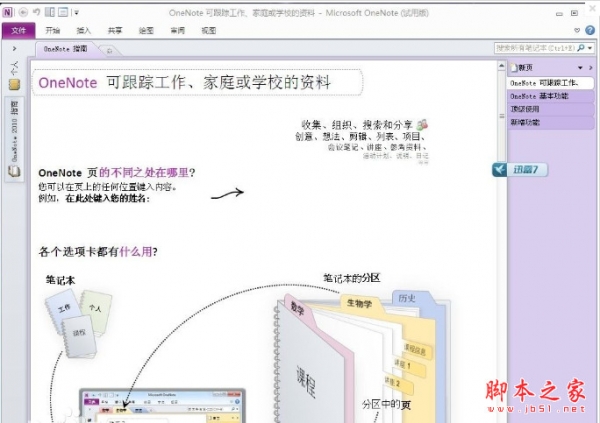The width and height of the screenshot is (600, 423).
Task: Select the OneNote 指南 section tab
Action: coord(65,49)
